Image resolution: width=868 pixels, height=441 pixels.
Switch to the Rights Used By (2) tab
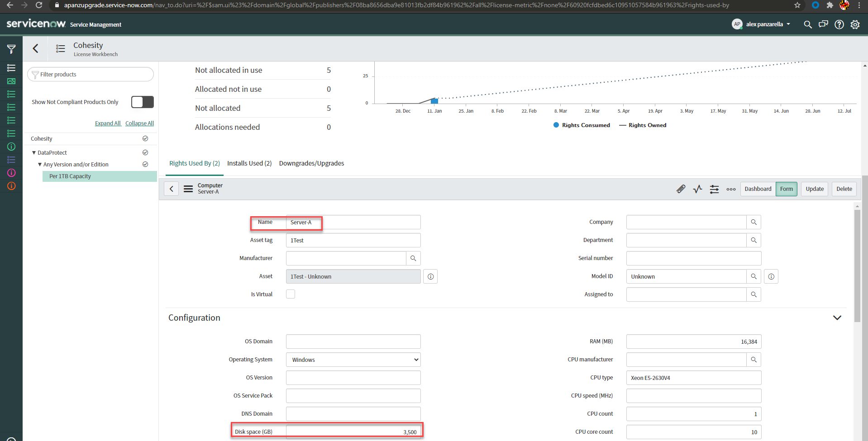(x=195, y=163)
